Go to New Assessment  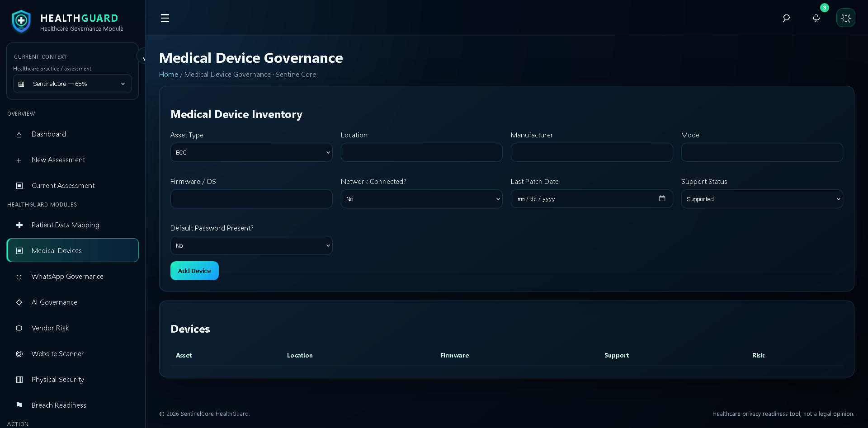[x=72, y=160]
